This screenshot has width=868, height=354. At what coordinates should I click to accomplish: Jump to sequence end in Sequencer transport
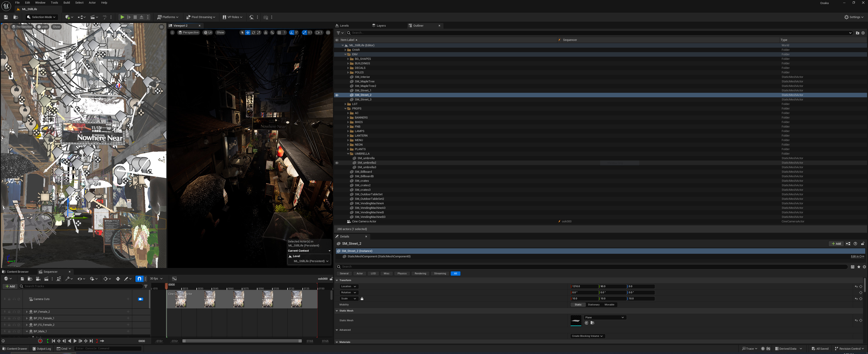click(x=91, y=341)
